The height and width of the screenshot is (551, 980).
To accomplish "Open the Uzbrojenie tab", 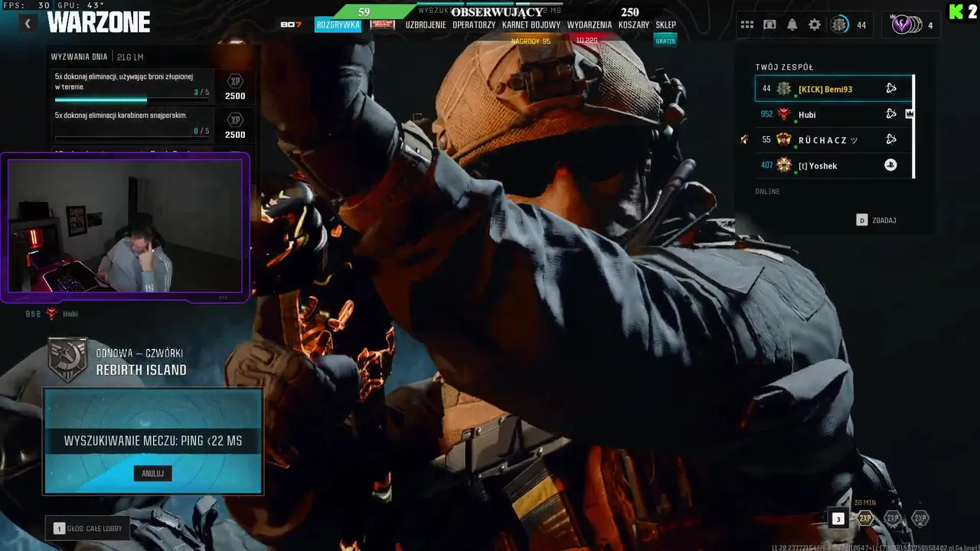I will click(426, 24).
